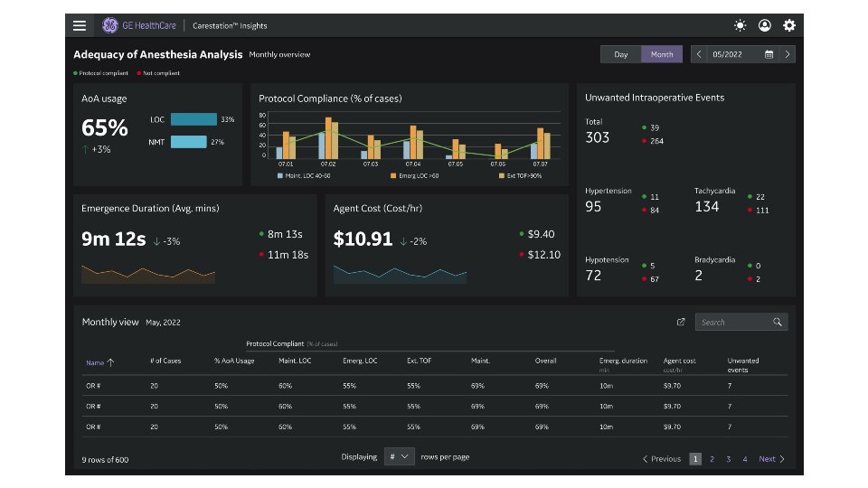Go to page 4 of the table
The width and height of the screenshot is (868, 488).
(745, 459)
